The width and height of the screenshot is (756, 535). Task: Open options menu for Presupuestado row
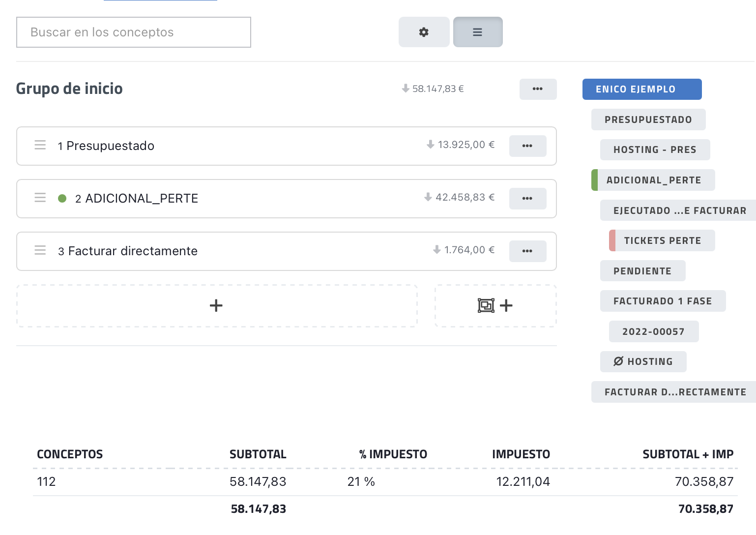click(x=527, y=146)
